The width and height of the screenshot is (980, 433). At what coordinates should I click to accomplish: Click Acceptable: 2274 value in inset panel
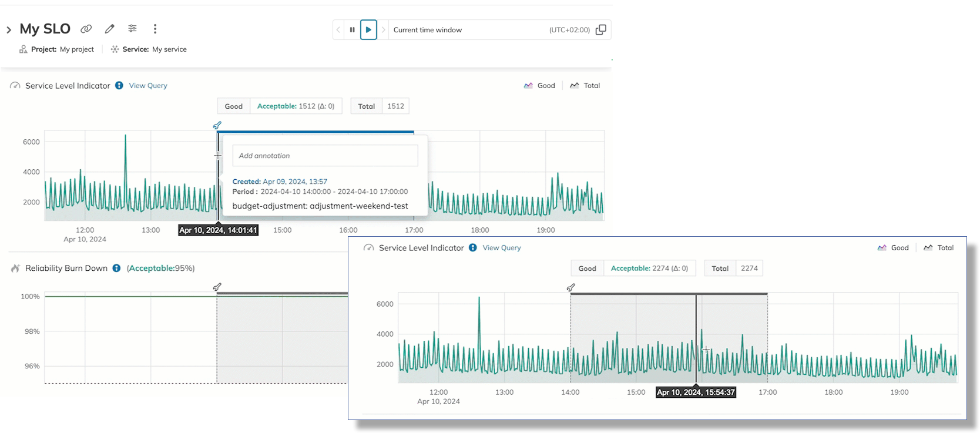(x=649, y=268)
